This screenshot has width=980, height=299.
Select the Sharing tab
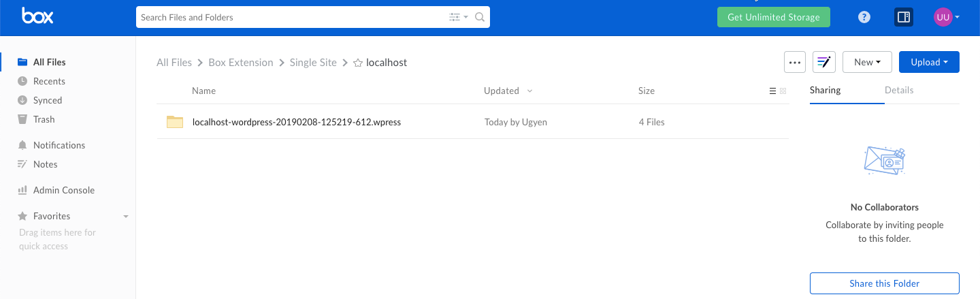[x=825, y=91]
